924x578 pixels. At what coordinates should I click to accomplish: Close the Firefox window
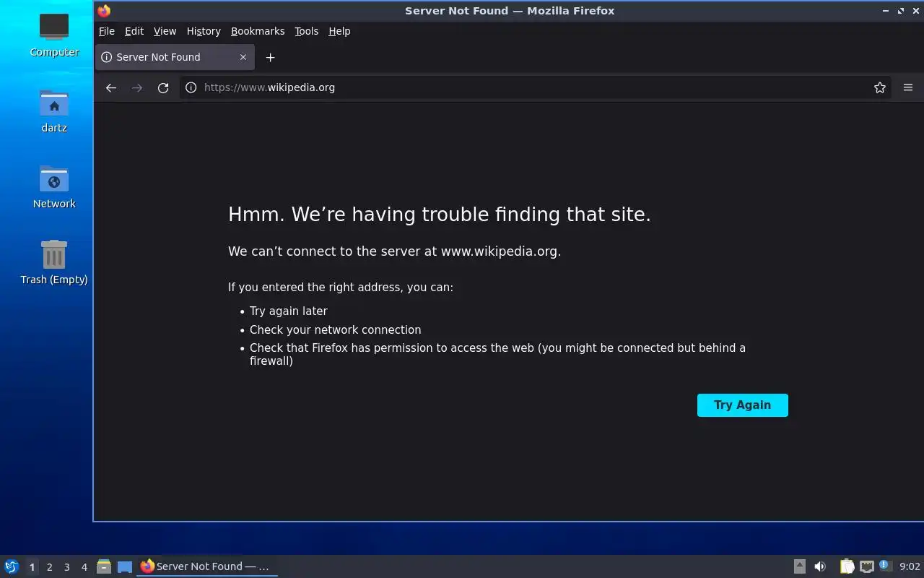click(915, 11)
